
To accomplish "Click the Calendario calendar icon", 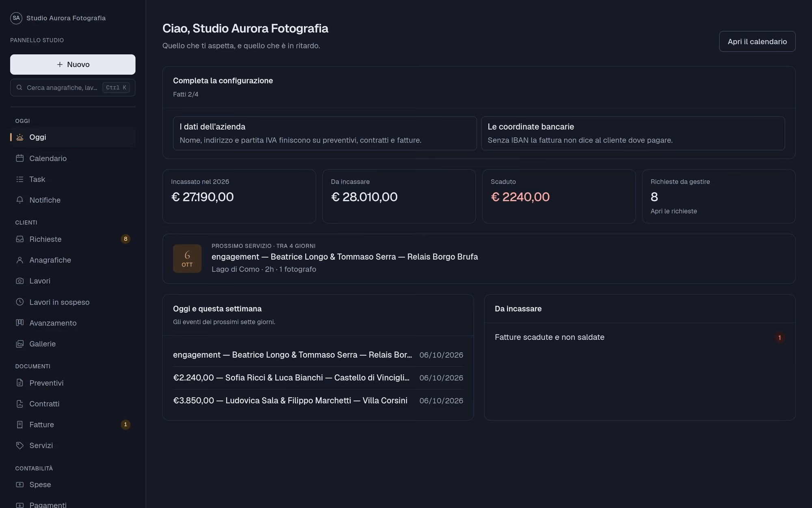I will coord(19,158).
